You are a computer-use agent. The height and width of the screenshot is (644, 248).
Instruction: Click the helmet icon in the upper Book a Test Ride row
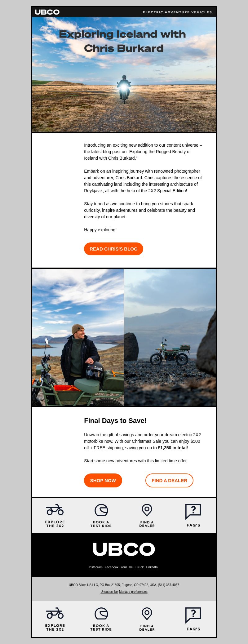coord(101,510)
